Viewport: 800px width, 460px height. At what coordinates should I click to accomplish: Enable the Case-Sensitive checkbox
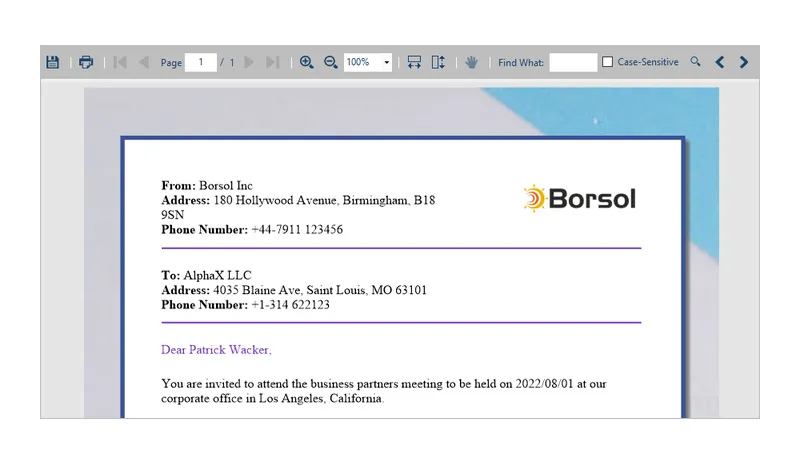click(x=607, y=62)
